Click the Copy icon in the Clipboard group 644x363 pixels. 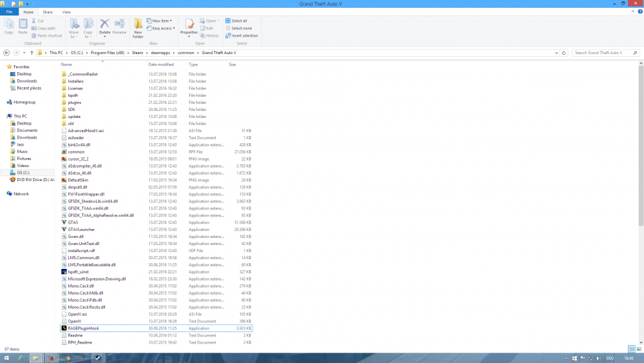(8, 26)
